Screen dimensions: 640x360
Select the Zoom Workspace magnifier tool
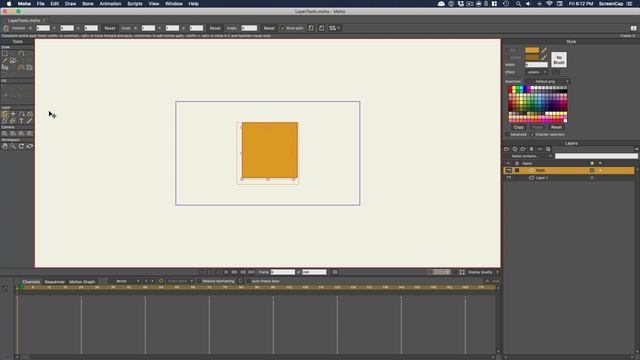pyautogui.click(x=13, y=146)
